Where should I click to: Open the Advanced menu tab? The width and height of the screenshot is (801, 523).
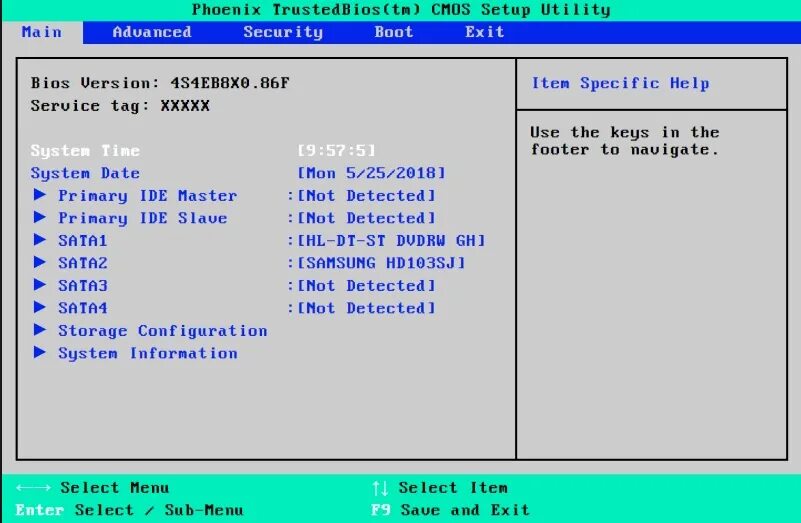pyautogui.click(x=152, y=32)
